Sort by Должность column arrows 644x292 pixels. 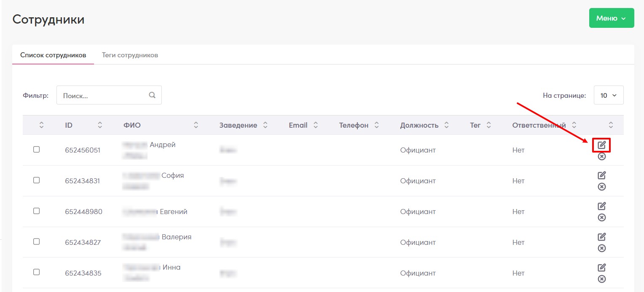(447, 125)
